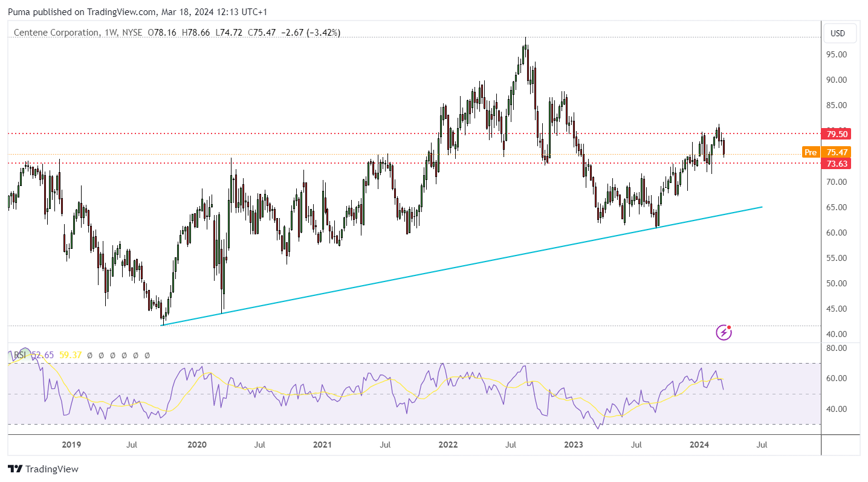This screenshot has width=868, height=482.
Task: Click the 2022 label on time axis
Action: click(x=448, y=445)
